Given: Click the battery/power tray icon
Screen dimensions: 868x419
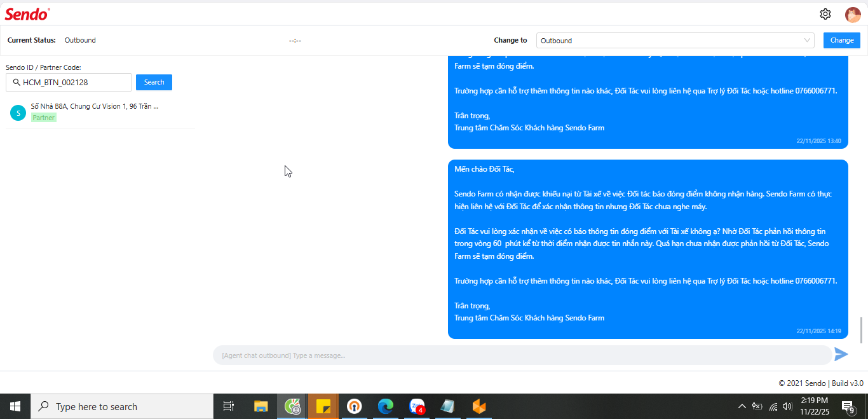Looking at the screenshot, I should tap(757, 406).
